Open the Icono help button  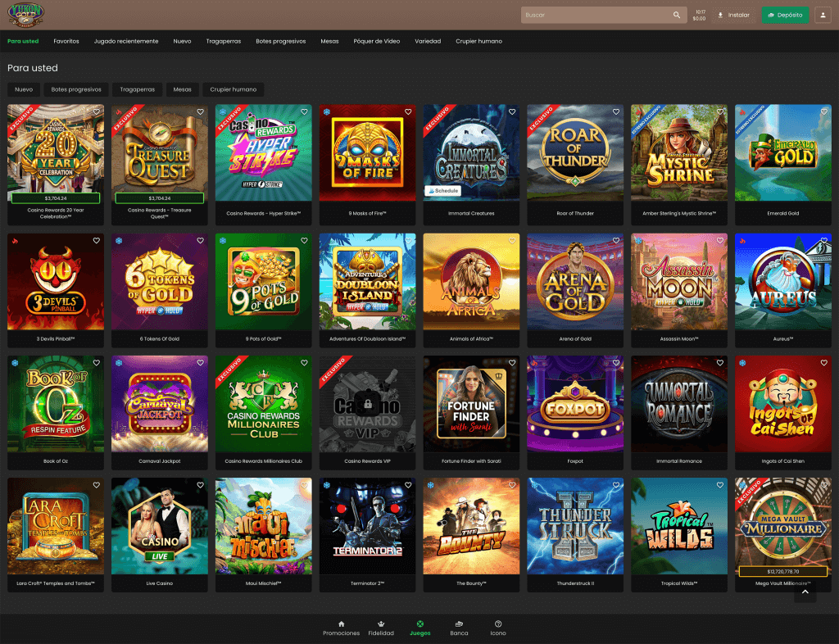pyautogui.click(x=498, y=628)
